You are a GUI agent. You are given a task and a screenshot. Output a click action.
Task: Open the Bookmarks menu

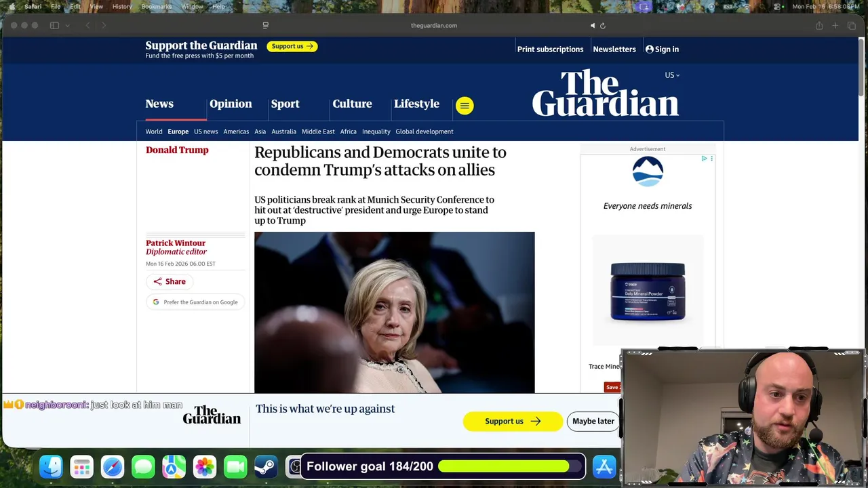click(x=157, y=6)
